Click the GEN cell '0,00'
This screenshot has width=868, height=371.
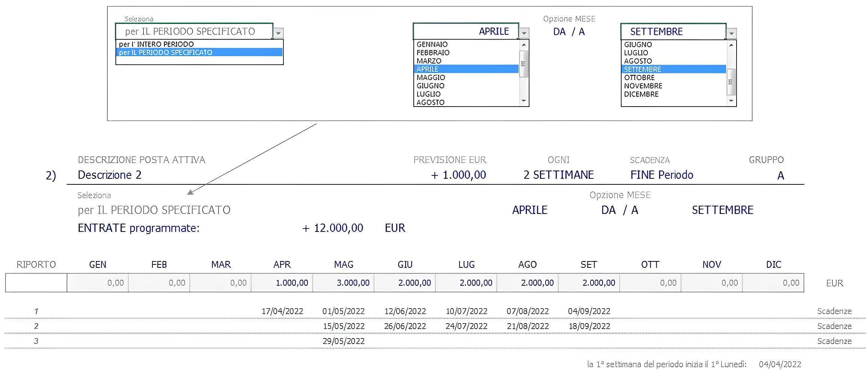(98, 283)
